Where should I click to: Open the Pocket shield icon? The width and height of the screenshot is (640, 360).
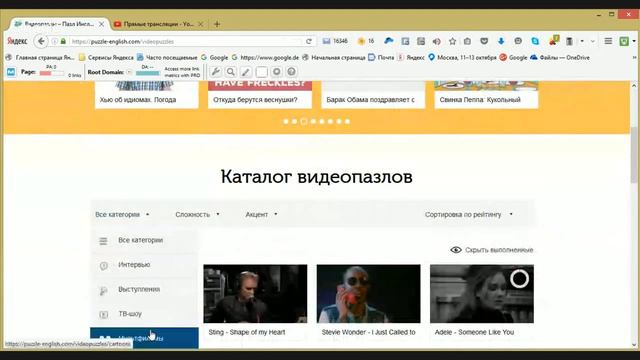[x=484, y=41]
